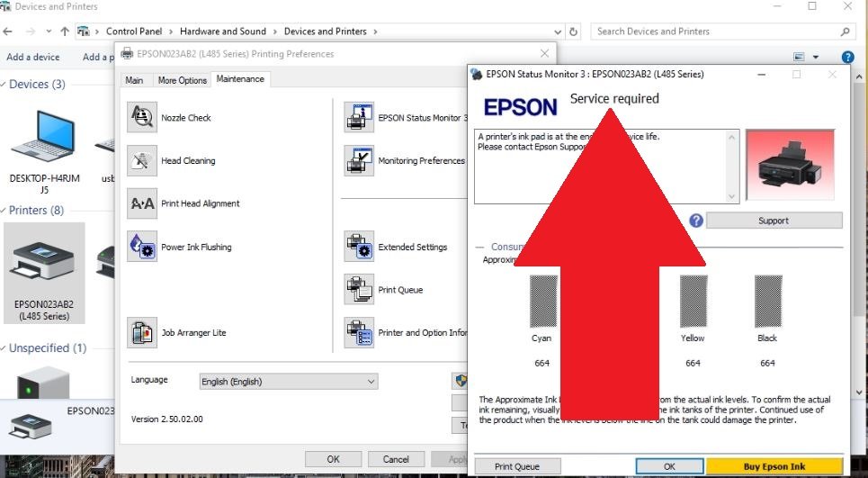Click the Service required heading
This screenshot has width=868, height=478.
pyautogui.click(x=614, y=99)
